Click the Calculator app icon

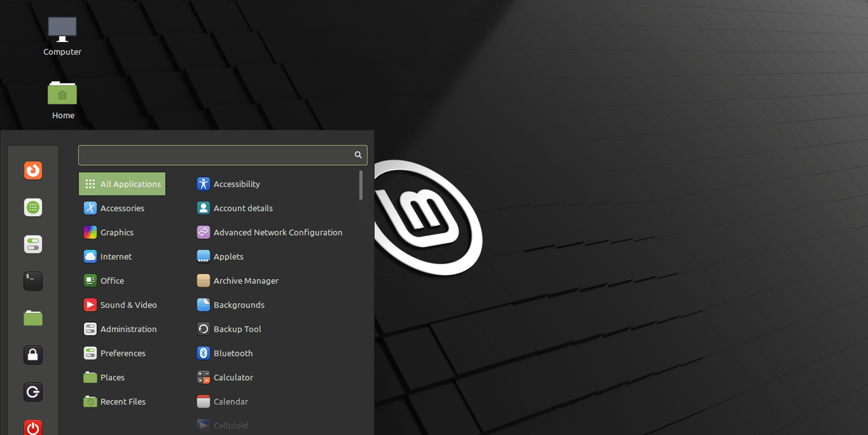click(203, 377)
